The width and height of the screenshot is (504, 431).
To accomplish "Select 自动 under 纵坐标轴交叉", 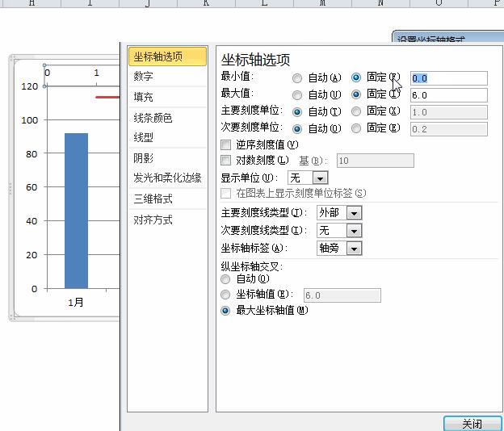I will coord(225,279).
